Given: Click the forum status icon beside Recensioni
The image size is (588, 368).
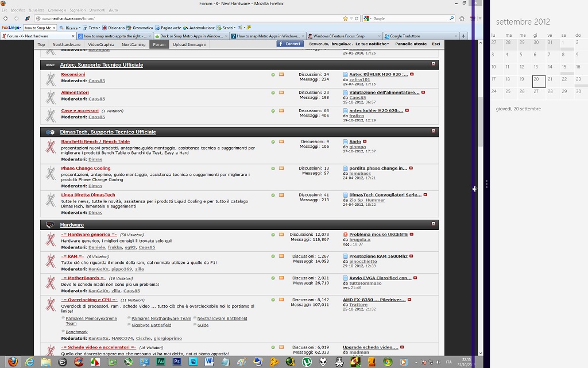Looking at the screenshot, I should pyautogui.click(x=51, y=79).
